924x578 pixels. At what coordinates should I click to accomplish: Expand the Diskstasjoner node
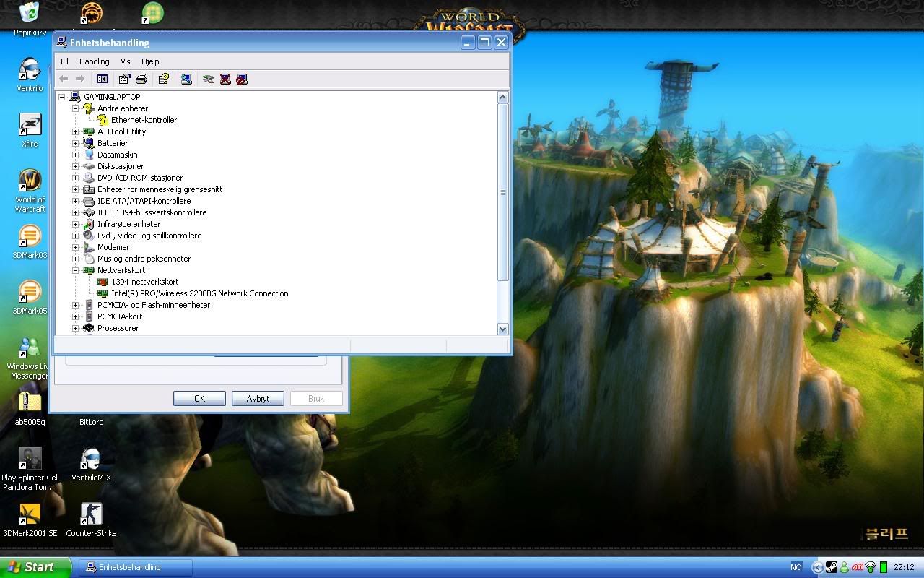point(75,166)
